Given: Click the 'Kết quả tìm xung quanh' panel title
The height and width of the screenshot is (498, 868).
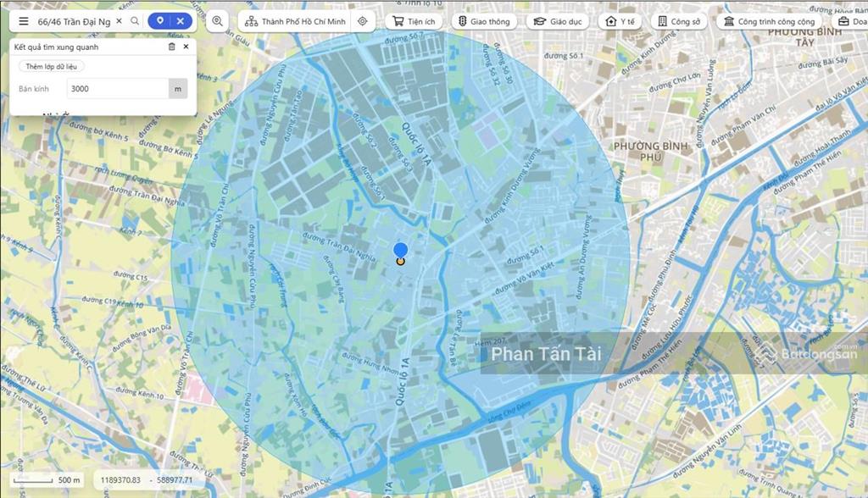Looking at the screenshot, I should pos(57,47).
